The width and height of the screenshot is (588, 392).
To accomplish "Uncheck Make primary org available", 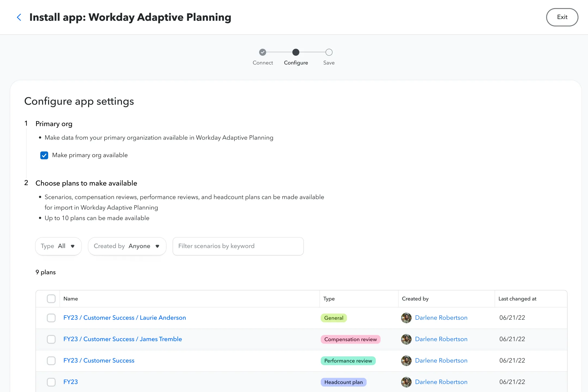I will [44, 155].
